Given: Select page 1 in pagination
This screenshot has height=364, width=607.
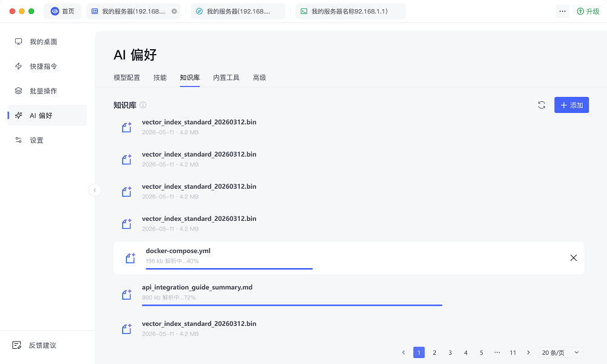Looking at the screenshot, I should [419, 352].
